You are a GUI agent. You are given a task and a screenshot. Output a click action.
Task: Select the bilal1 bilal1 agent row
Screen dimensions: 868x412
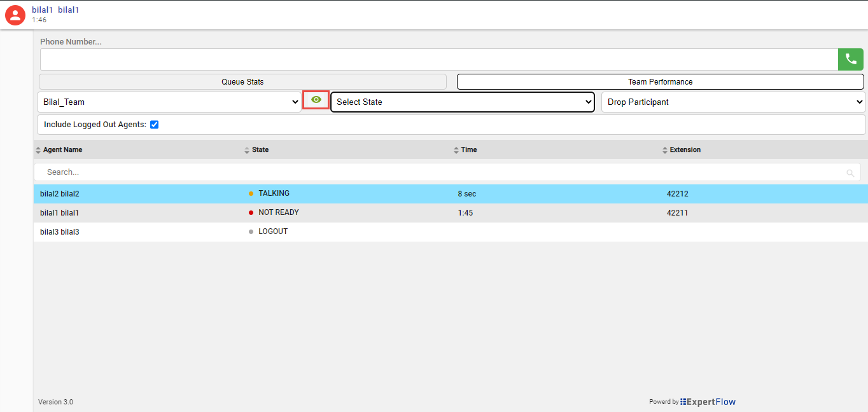[x=60, y=213]
